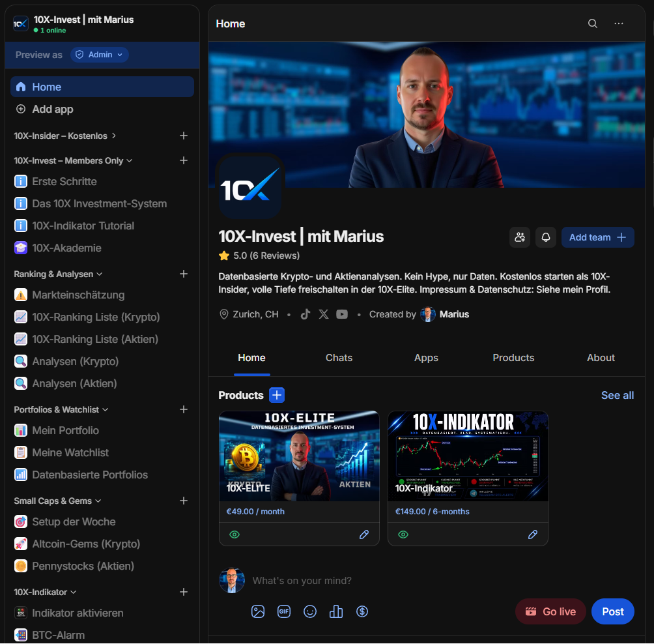The image size is (654, 644).
Task: Click the Add team button
Action: tap(598, 237)
